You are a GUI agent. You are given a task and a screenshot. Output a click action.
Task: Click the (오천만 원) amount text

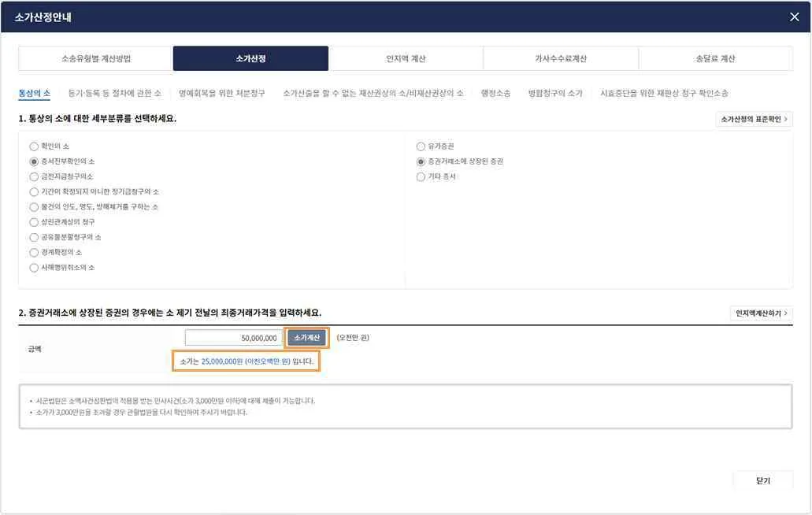353,338
